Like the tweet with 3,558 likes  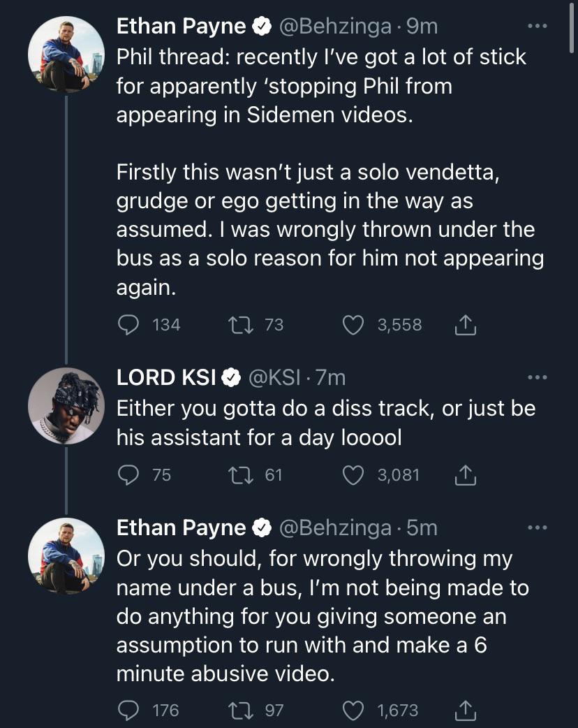pyautogui.click(x=354, y=325)
